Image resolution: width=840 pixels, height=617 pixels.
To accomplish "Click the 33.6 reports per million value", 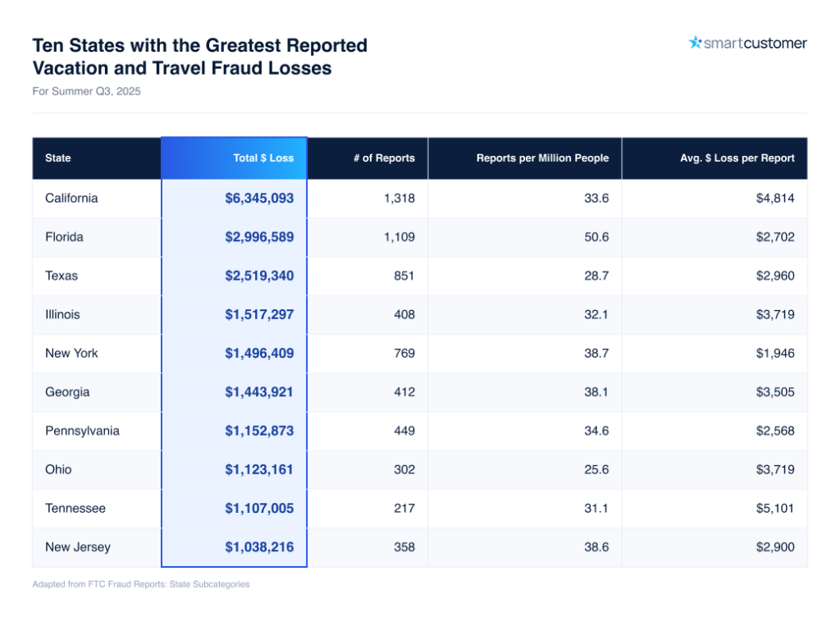I will [597, 199].
